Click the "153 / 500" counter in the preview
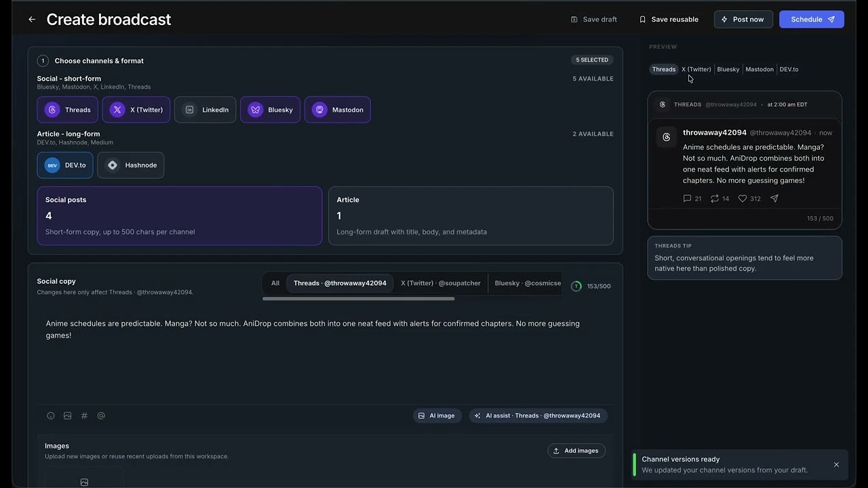Screen dimensions: 868x488 click(x=820, y=218)
